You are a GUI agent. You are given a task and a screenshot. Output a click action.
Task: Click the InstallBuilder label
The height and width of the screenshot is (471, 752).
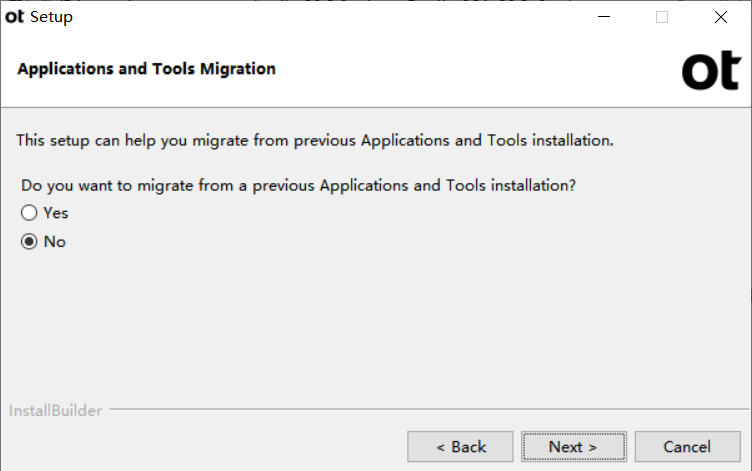click(x=56, y=411)
